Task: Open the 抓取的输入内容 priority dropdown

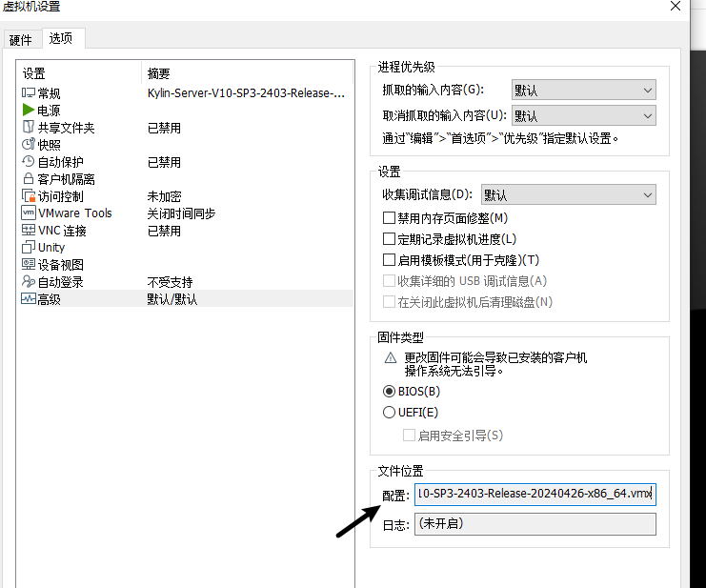Action: pyautogui.click(x=583, y=90)
